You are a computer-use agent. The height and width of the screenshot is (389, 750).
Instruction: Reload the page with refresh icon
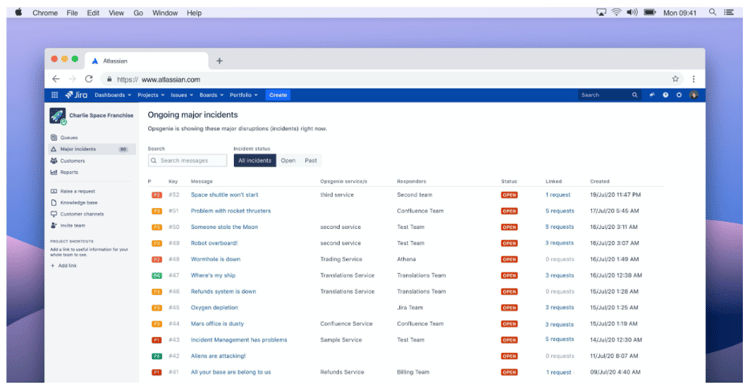89,79
